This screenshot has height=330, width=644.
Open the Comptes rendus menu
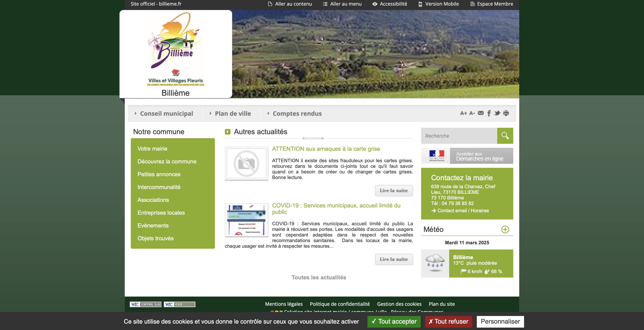[x=297, y=114]
